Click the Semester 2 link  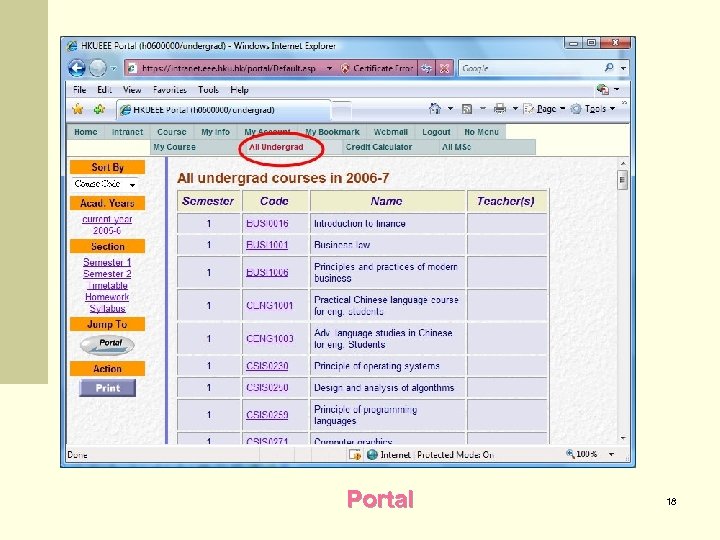pos(107,274)
